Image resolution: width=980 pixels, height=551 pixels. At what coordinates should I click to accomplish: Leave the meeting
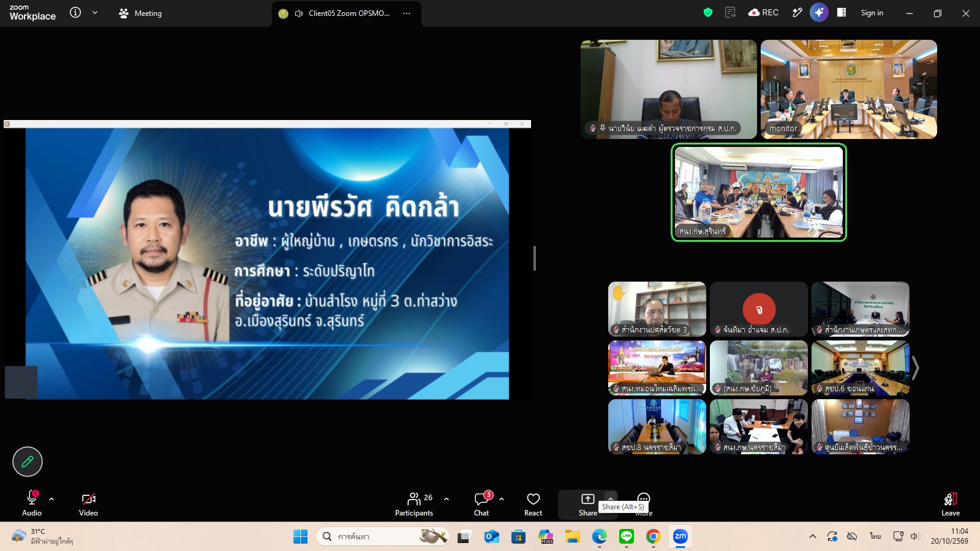point(950,504)
